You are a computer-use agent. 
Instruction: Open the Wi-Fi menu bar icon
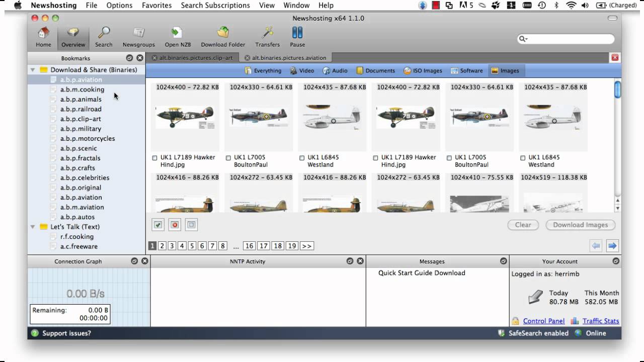[571, 6]
